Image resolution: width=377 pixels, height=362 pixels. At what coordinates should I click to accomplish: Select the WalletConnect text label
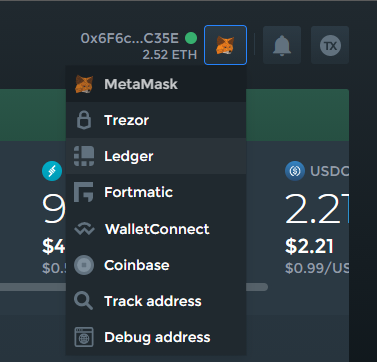point(157,229)
